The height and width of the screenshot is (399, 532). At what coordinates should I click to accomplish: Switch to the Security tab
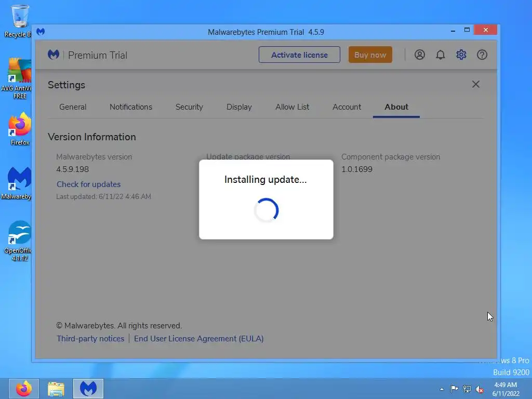coord(189,107)
